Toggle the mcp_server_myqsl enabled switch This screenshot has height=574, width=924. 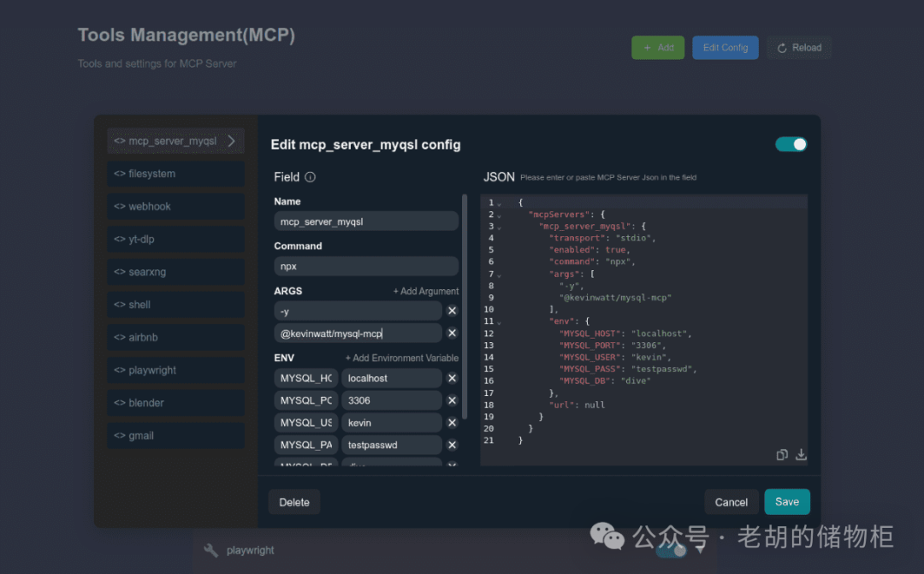pyautogui.click(x=791, y=145)
